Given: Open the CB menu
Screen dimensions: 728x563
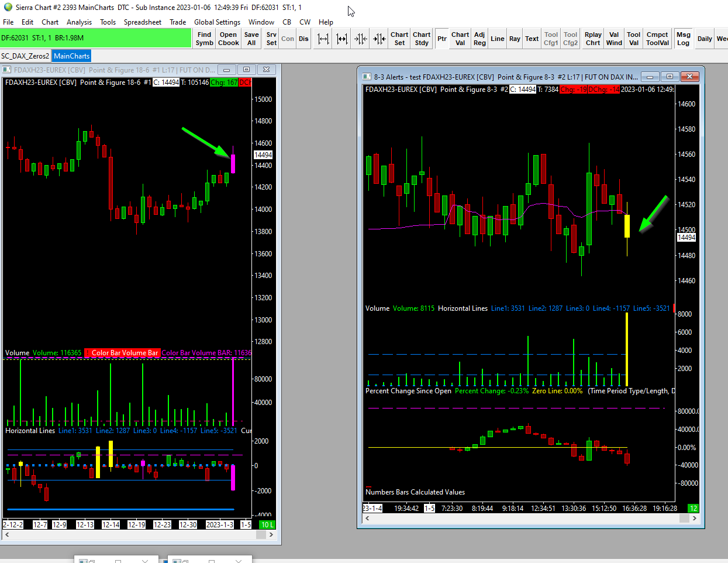Looking at the screenshot, I should tap(287, 22).
